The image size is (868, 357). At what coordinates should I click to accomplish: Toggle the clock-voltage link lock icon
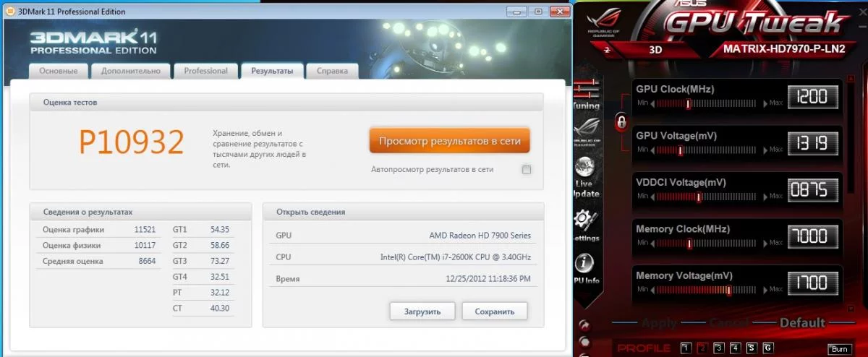621,121
